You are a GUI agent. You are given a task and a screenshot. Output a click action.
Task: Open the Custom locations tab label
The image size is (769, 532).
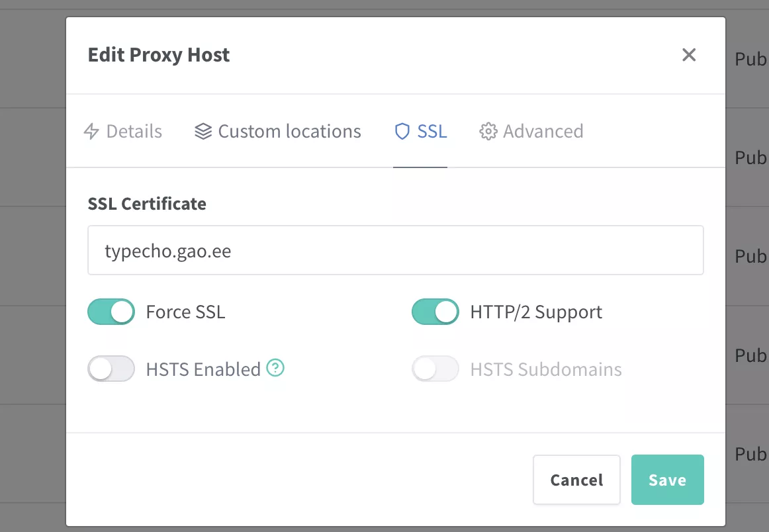(289, 132)
